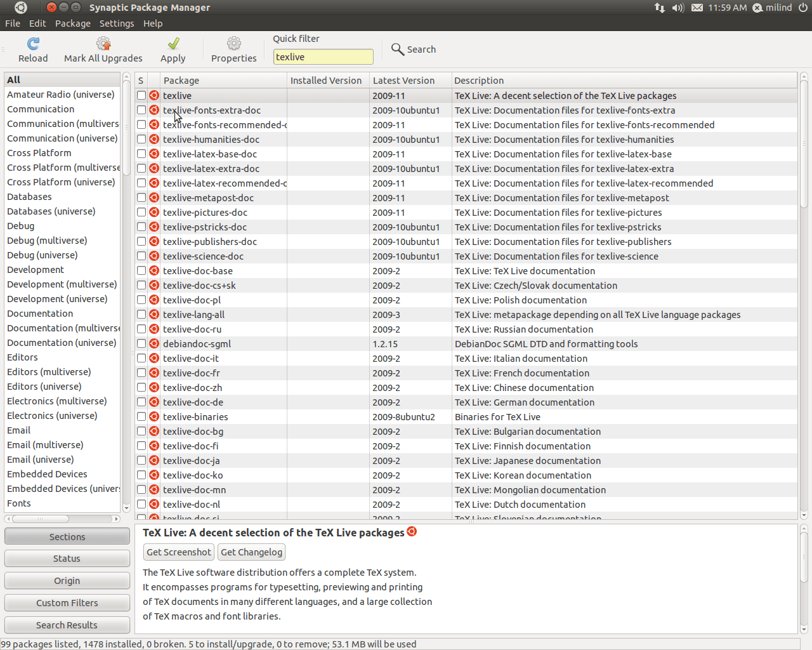812x650 pixels.
Task: Open the Settings menu
Action: pyautogui.click(x=117, y=23)
